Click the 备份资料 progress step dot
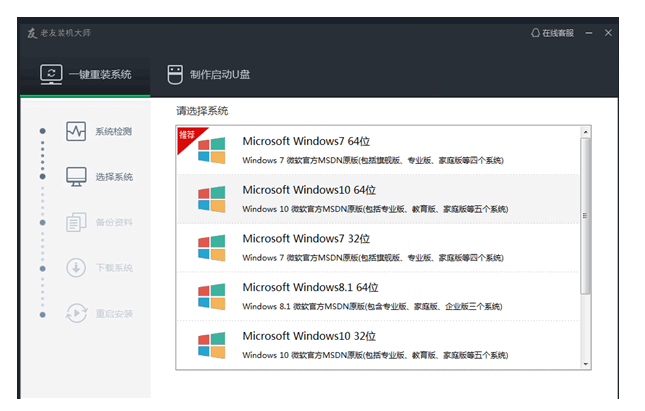645x411 pixels. click(x=42, y=223)
